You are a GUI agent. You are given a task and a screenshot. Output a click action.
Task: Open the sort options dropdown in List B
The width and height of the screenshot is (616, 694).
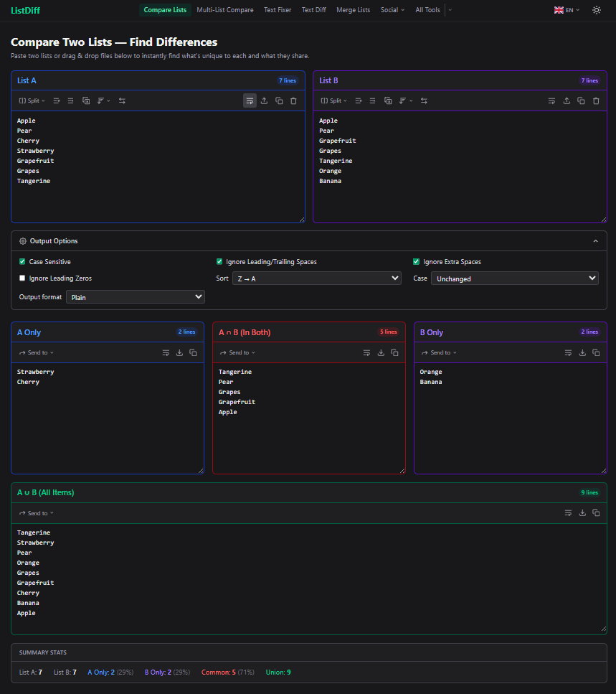click(x=405, y=101)
